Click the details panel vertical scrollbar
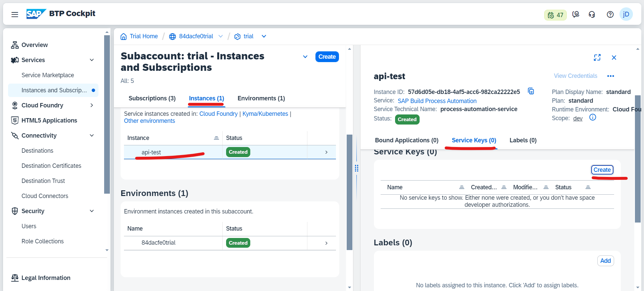Image resolution: width=644 pixels, height=291 pixels. [x=638, y=158]
